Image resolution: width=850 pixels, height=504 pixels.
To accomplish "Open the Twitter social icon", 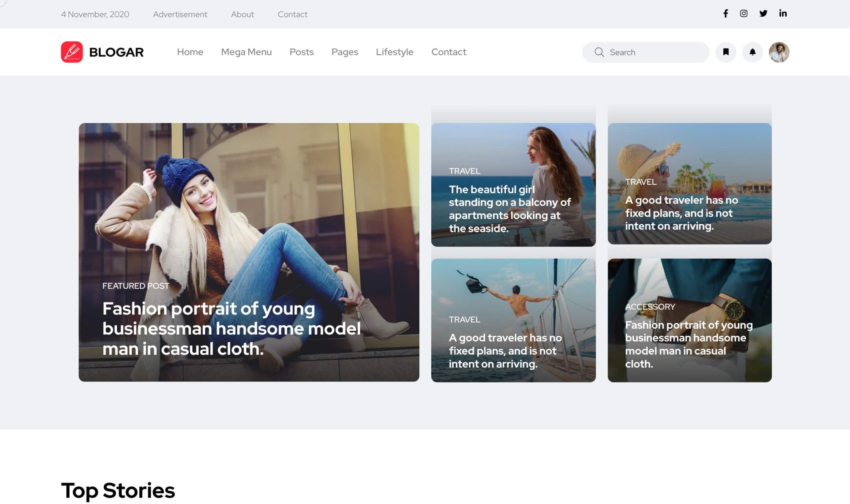I will 763,14.
